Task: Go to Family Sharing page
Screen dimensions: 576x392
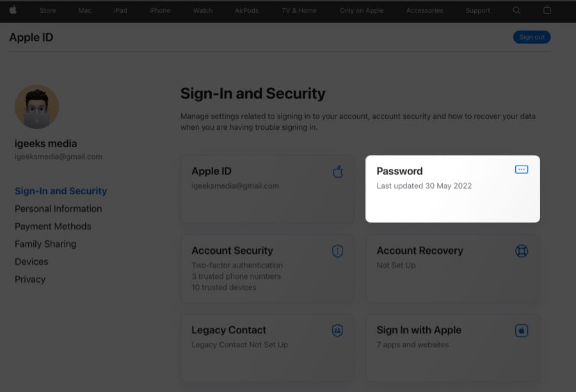Action: tap(45, 244)
